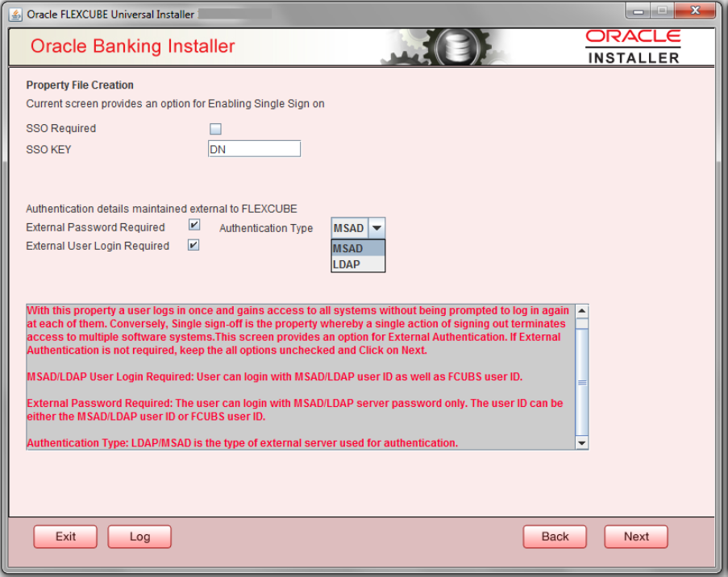Choose LDAP as authentication type
The image size is (728, 577).
[x=345, y=264]
